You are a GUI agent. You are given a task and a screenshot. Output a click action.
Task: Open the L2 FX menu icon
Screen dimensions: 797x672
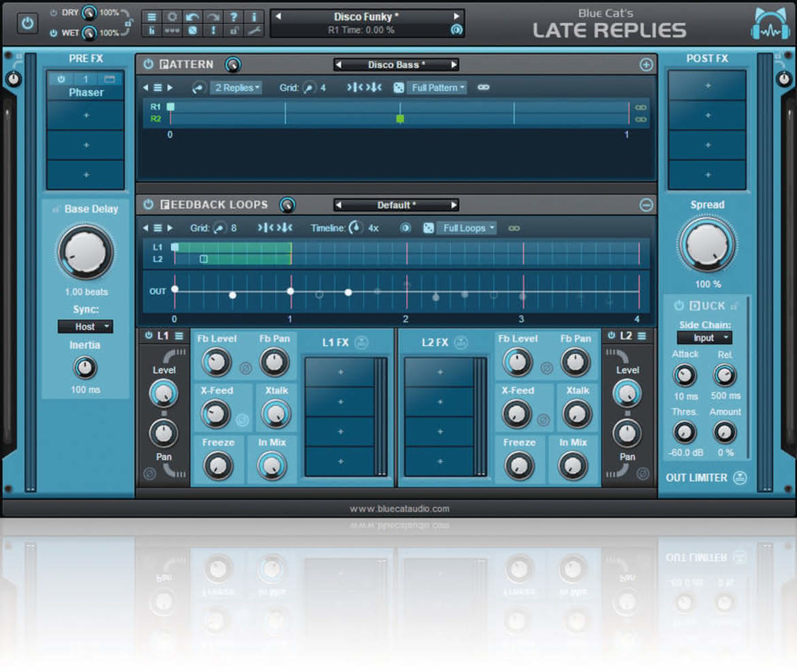(461, 342)
